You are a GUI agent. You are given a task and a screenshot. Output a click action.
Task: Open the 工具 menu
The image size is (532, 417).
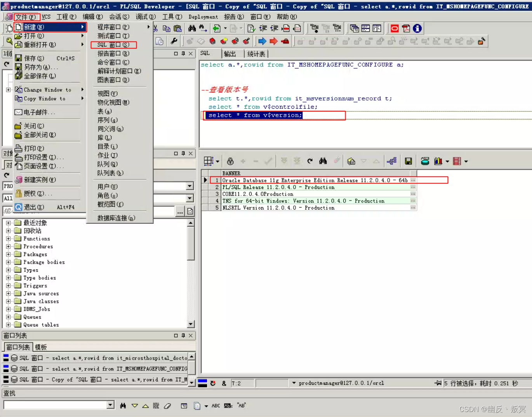[x=171, y=17]
